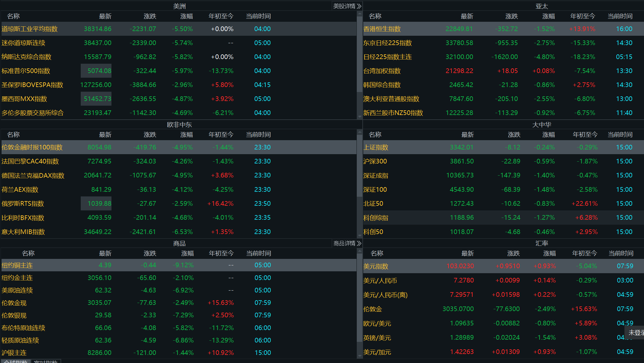The width and height of the screenshot is (644, 363).
Task: Click Americas panel scrollbar up arrow
Action: [x=360, y=14]
